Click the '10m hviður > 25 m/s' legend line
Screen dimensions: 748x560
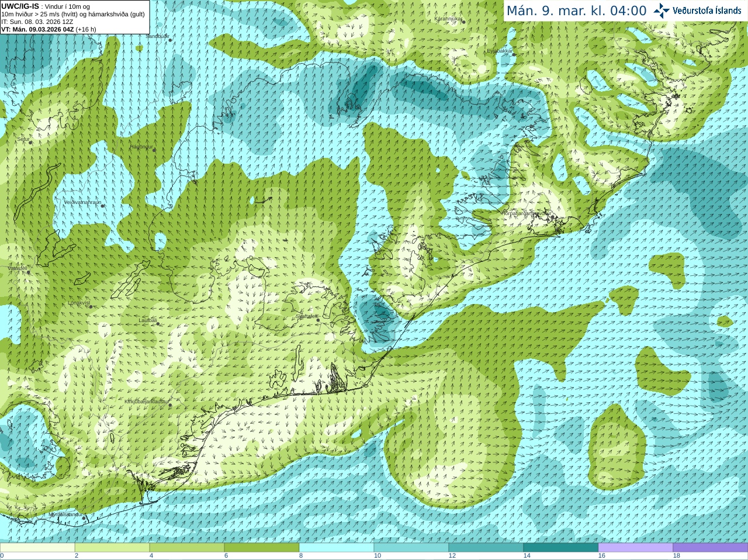click(x=72, y=14)
